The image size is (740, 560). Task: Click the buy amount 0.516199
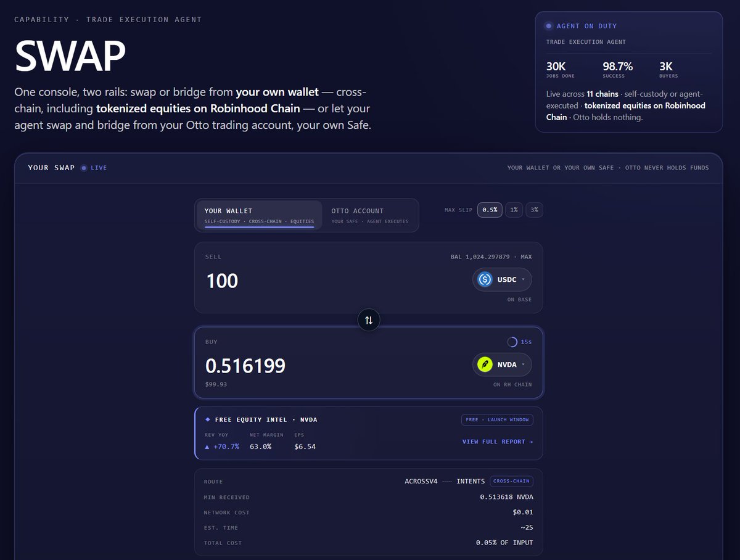[x=245, y=366]
